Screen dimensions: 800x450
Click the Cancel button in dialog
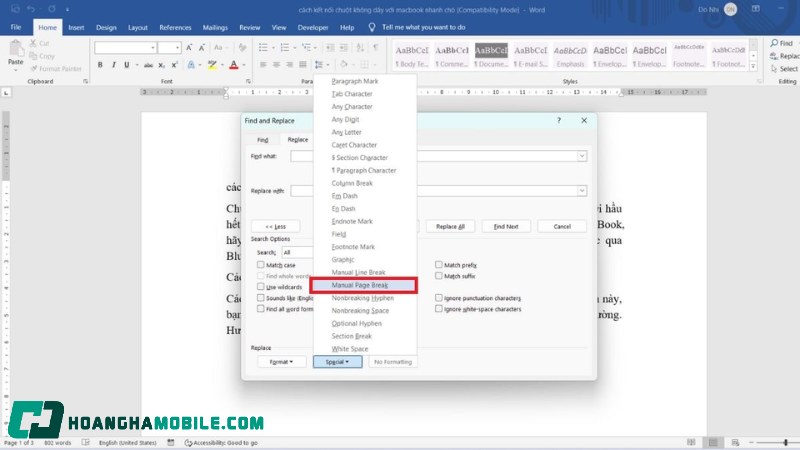coord(562,226)
